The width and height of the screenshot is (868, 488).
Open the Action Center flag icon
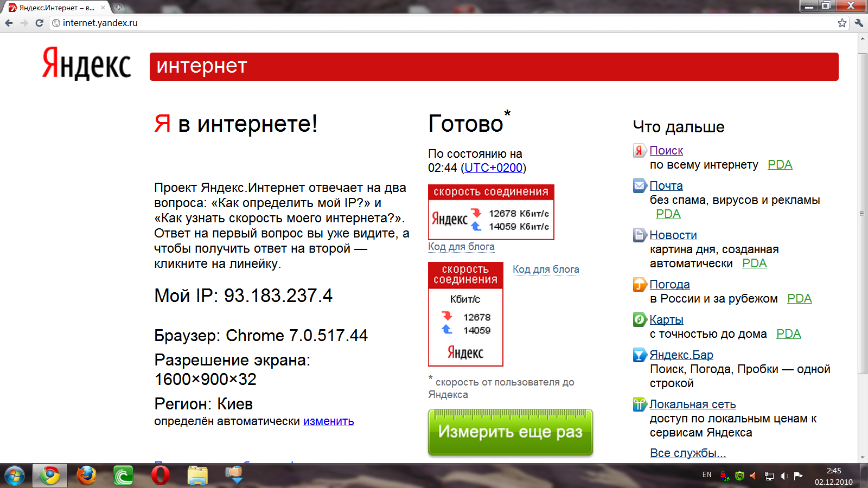798,476
